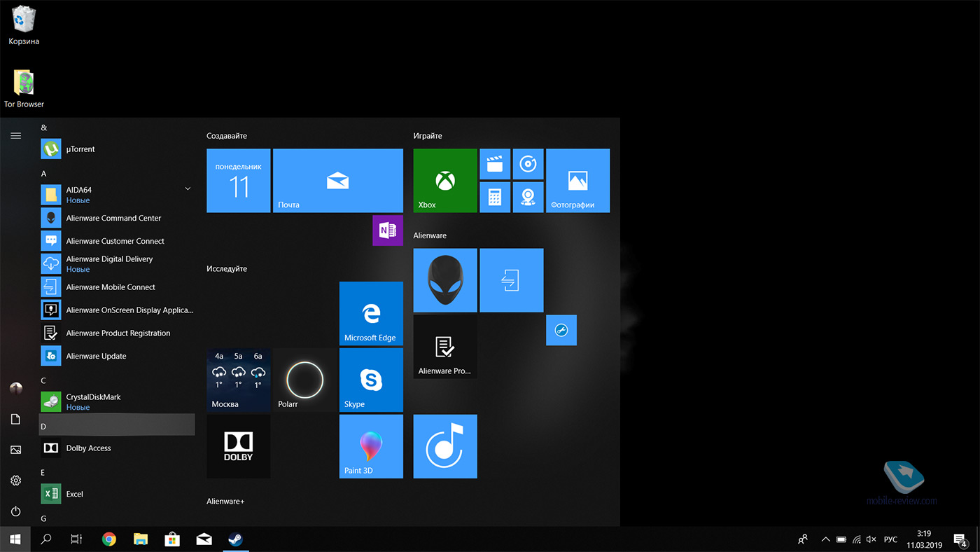Viewport: 980px width, 552px height.
Task: Click the Power button in Start
Action: tap(15, 511)
